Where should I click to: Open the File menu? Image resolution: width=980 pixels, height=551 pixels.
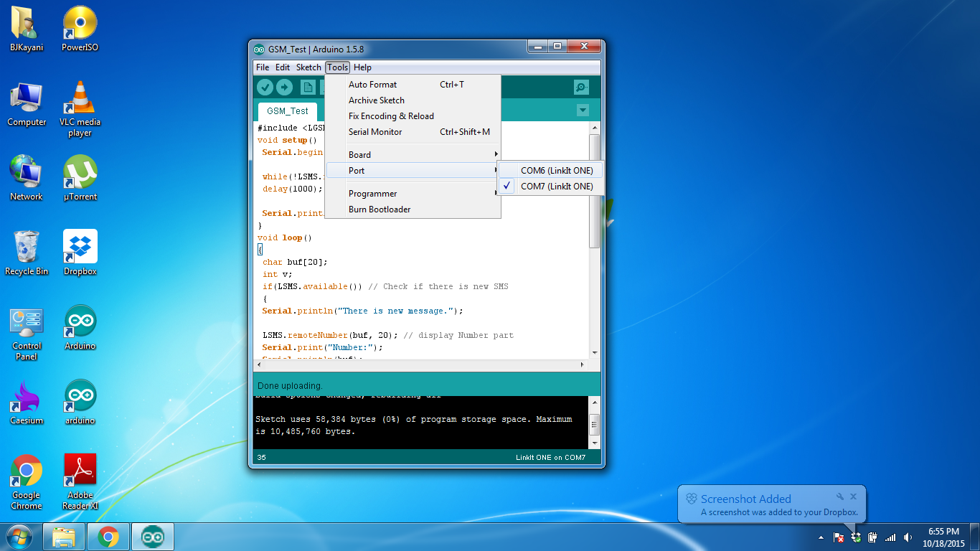point(263,67)
